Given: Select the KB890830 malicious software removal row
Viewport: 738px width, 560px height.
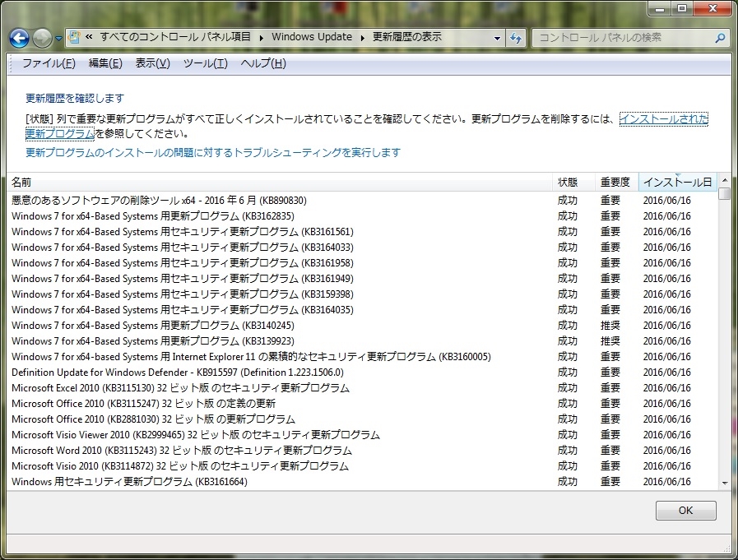Looking at the screenshot, I should click(x=362, y=201).
